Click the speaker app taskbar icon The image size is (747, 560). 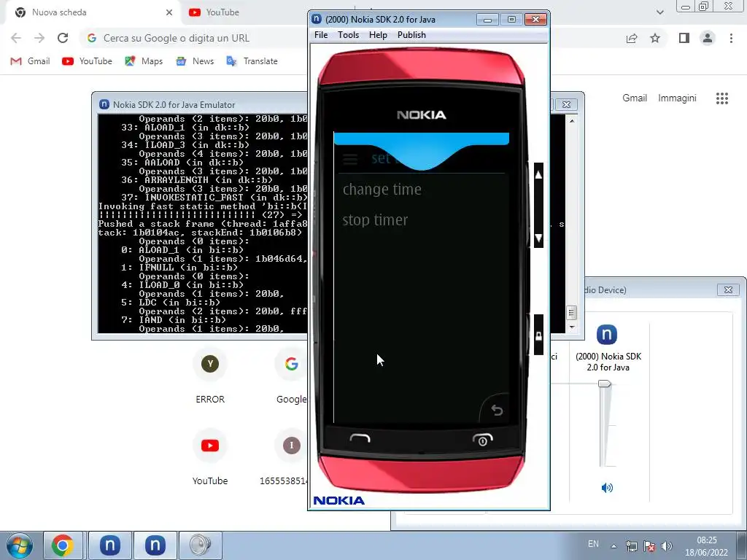point(200,545)
